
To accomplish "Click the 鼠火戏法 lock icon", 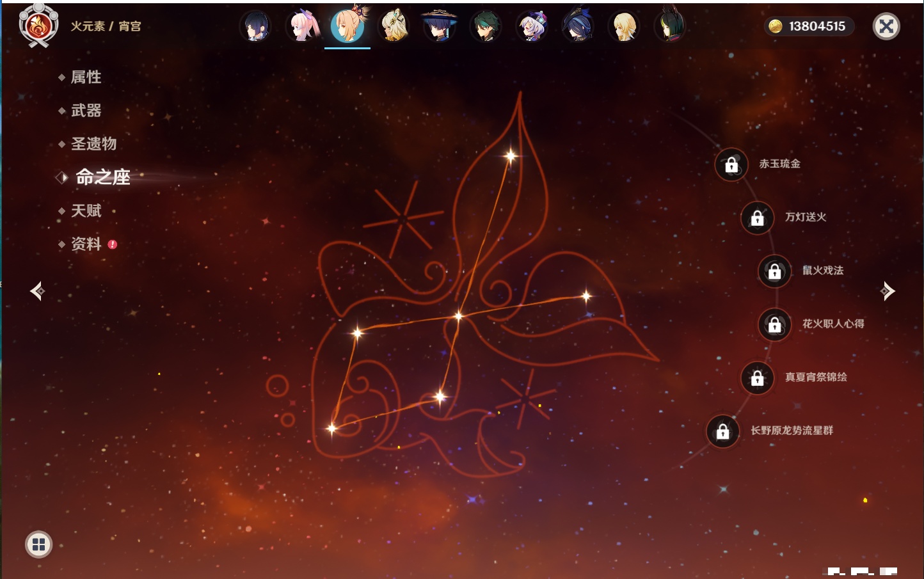I will [x=775, y=271].
